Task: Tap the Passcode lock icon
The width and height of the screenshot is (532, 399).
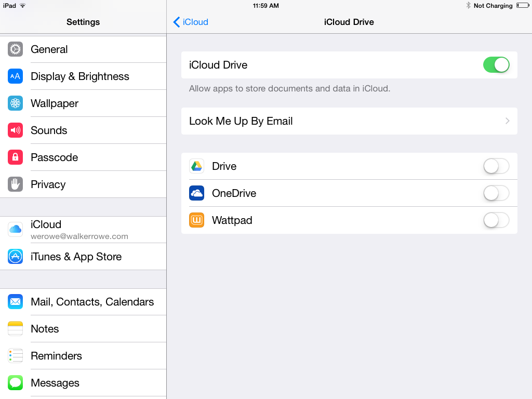Action: pos(15,157)
